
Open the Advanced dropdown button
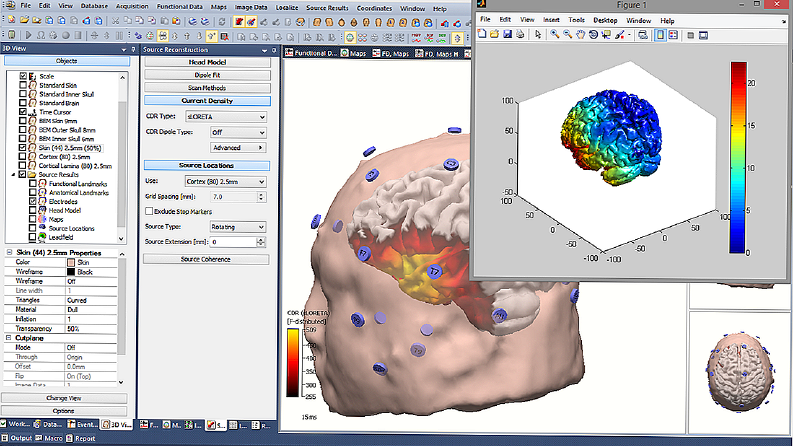coord(238,148)
